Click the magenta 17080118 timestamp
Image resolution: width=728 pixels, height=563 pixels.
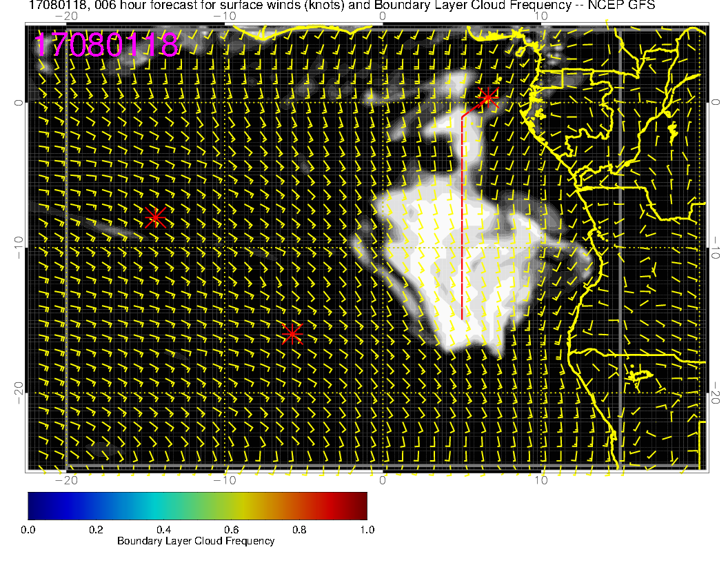(105, 46)
